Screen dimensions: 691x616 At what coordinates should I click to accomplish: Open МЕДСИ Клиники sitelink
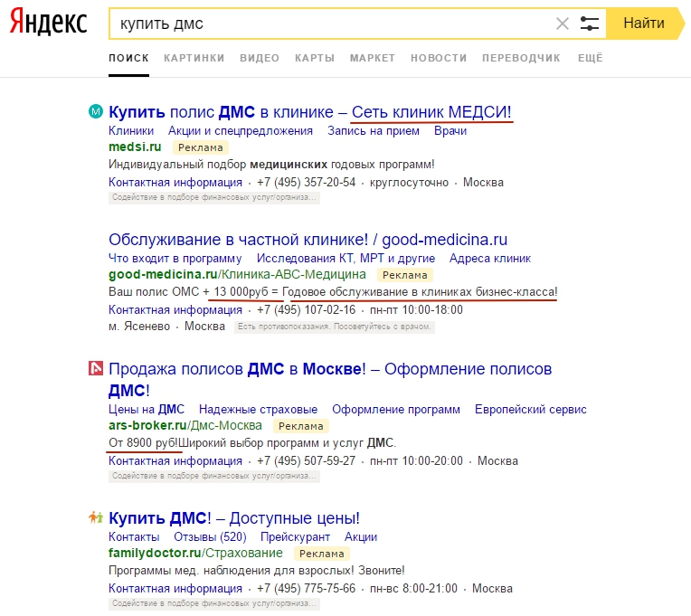coord(131,131)
